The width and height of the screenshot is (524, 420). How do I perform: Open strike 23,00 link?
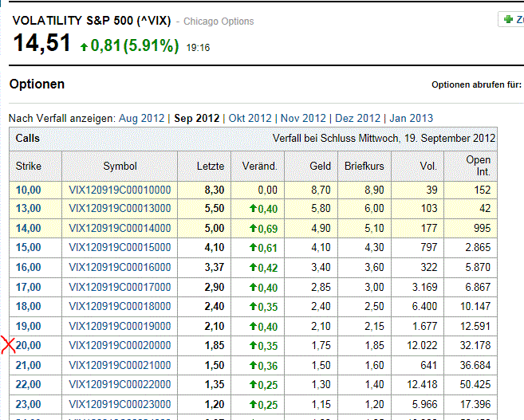(29, 404)
